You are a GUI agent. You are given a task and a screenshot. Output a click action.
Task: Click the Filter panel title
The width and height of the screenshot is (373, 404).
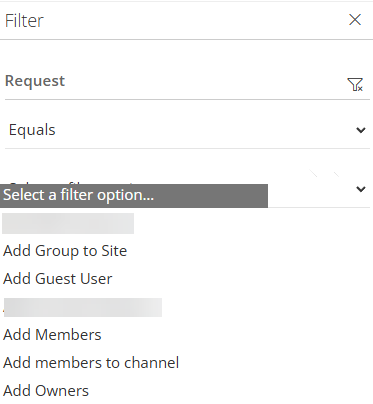coord(24,20)
